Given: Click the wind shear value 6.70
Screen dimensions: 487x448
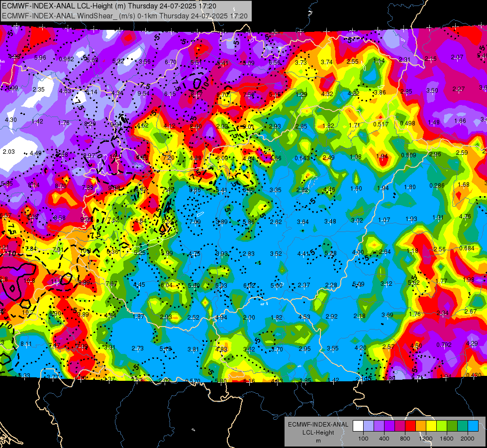Looking at the screenshot, I should 171,62.
